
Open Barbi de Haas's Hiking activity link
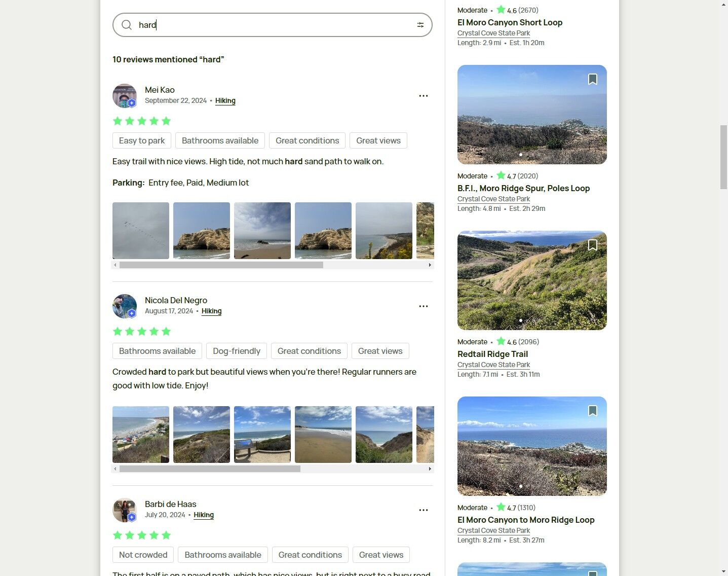204,515
